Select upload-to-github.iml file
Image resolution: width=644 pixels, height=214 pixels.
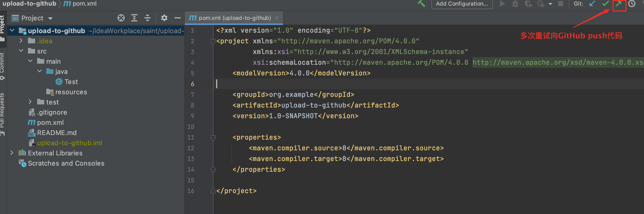click(x=65, y=143)
